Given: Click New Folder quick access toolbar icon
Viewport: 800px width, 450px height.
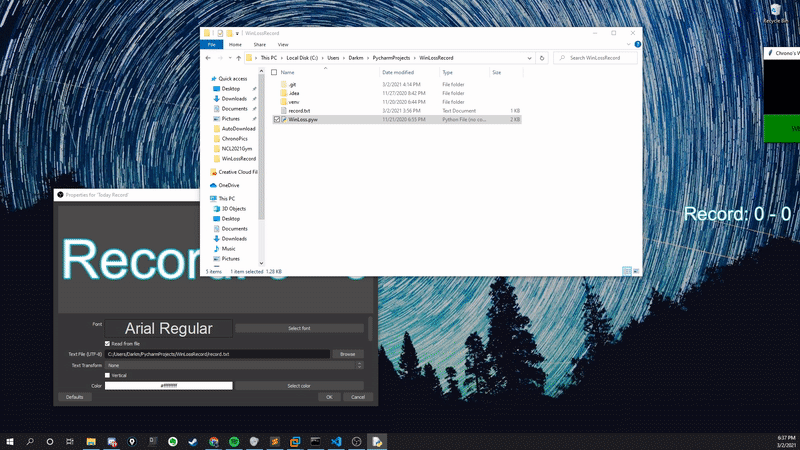Looking at the screenshot, I should pyautogui.click(x=230, y=33).
